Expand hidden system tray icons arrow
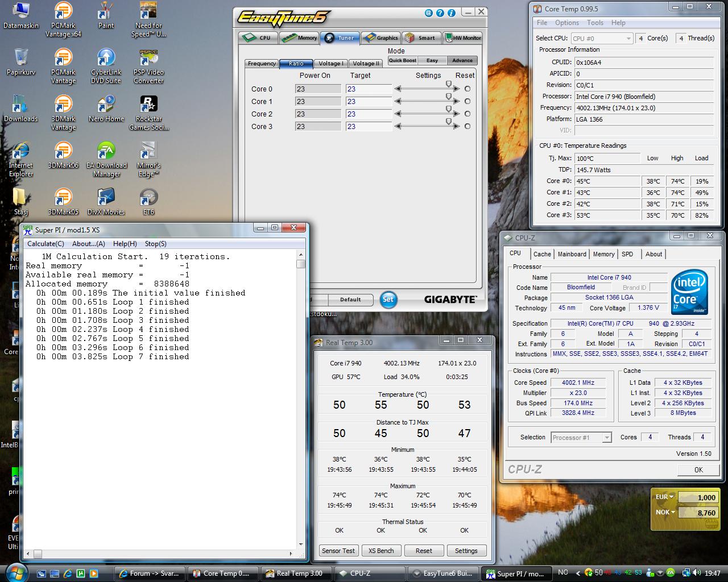728x582 pixels. pyautogui.click(x=578, y=573)
